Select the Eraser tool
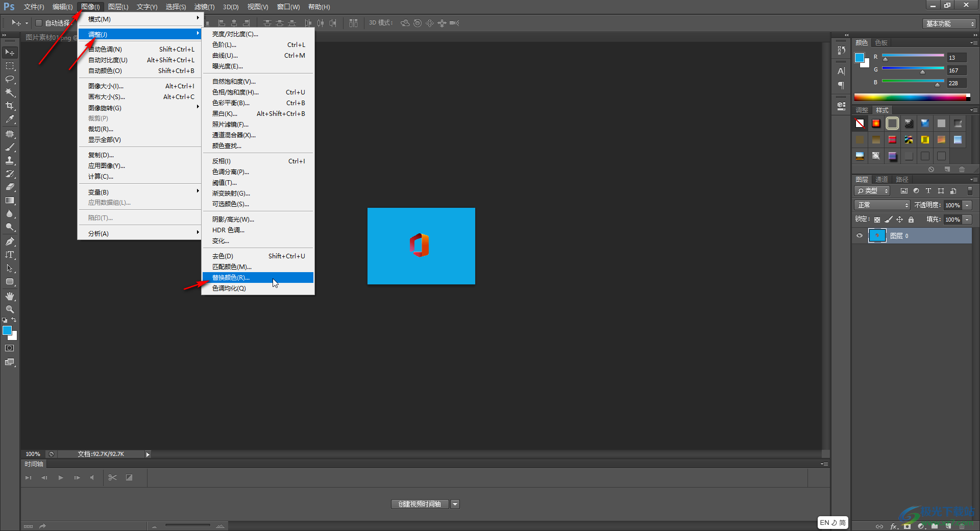Viewport: 980px width, 531px height. (10, 187)
